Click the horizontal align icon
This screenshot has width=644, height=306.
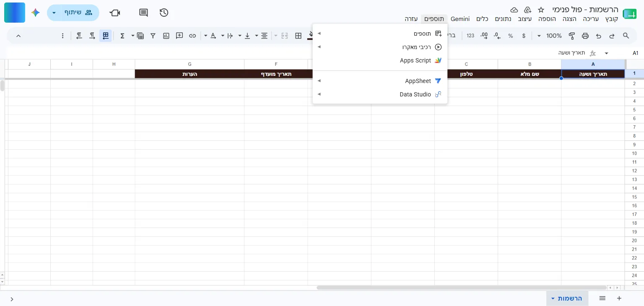[265, 36]
